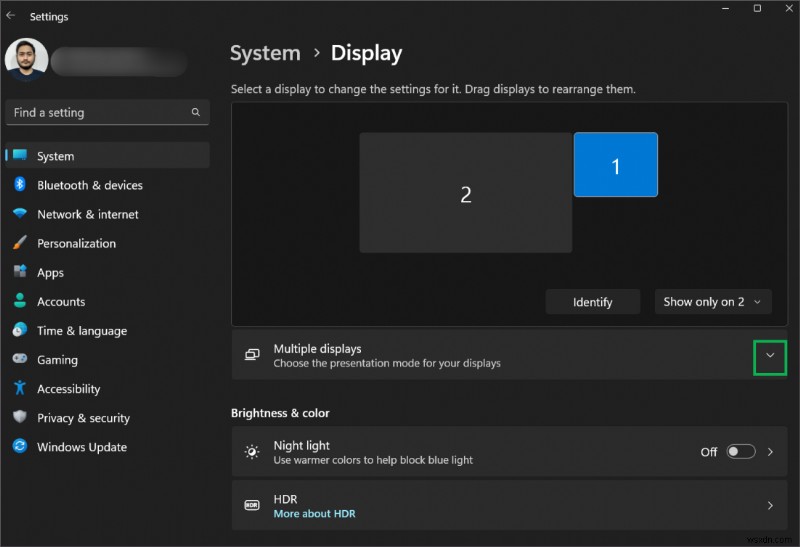Click the Personalization brush icon
Screen dimensions: 800x547
[20, 242]
